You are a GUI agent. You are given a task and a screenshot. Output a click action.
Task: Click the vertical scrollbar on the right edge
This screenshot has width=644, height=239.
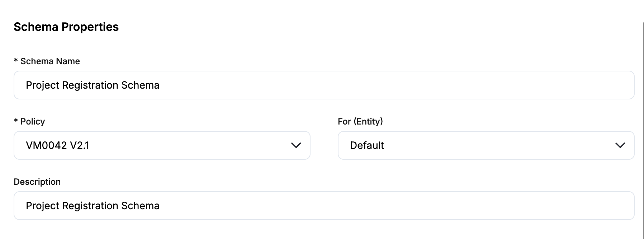coord(643,129)
